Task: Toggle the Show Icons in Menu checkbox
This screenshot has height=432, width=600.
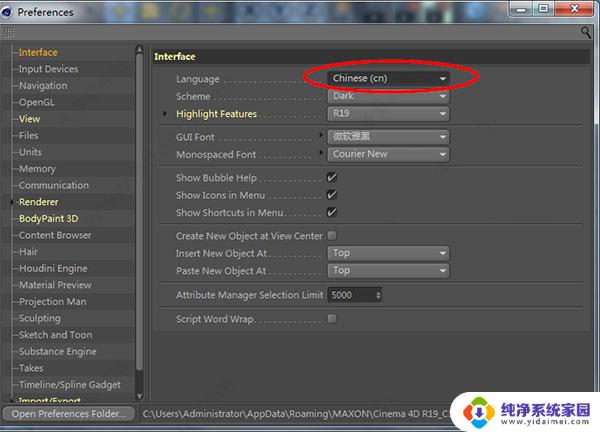Action: tap(332, 195)
